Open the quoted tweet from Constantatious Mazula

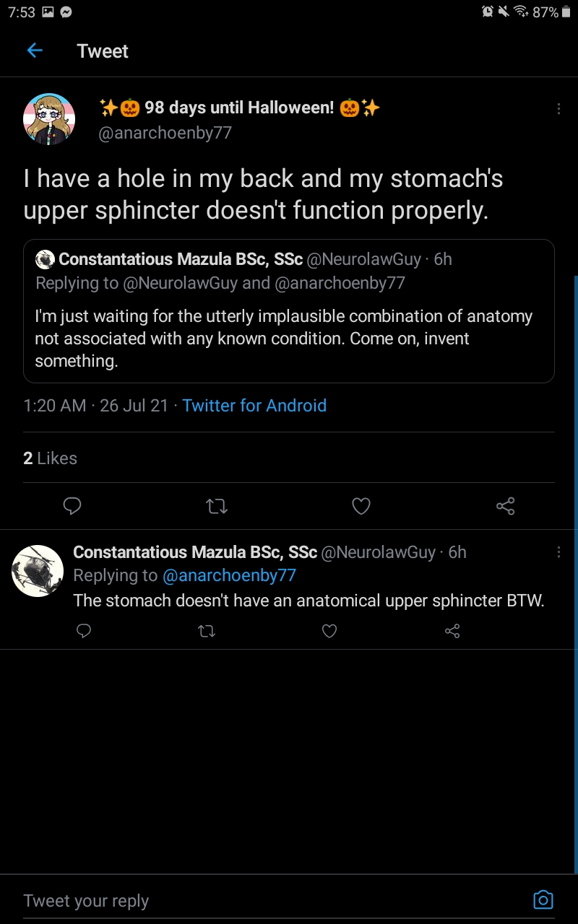(289, 311)
